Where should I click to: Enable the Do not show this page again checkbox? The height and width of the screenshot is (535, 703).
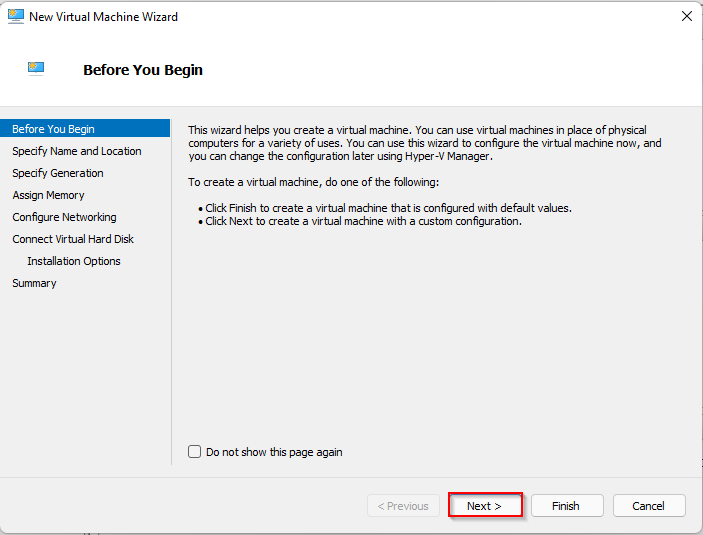pyautogui.click(x=195, y=452)
